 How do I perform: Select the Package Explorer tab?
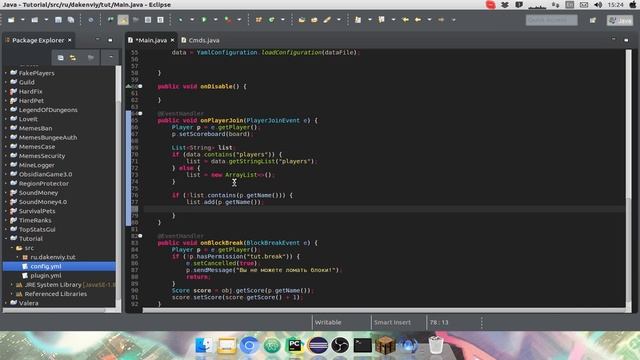click(38, 40)
